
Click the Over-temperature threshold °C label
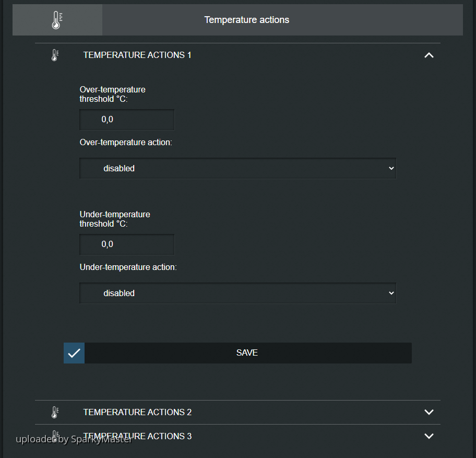tap(112, 94)
